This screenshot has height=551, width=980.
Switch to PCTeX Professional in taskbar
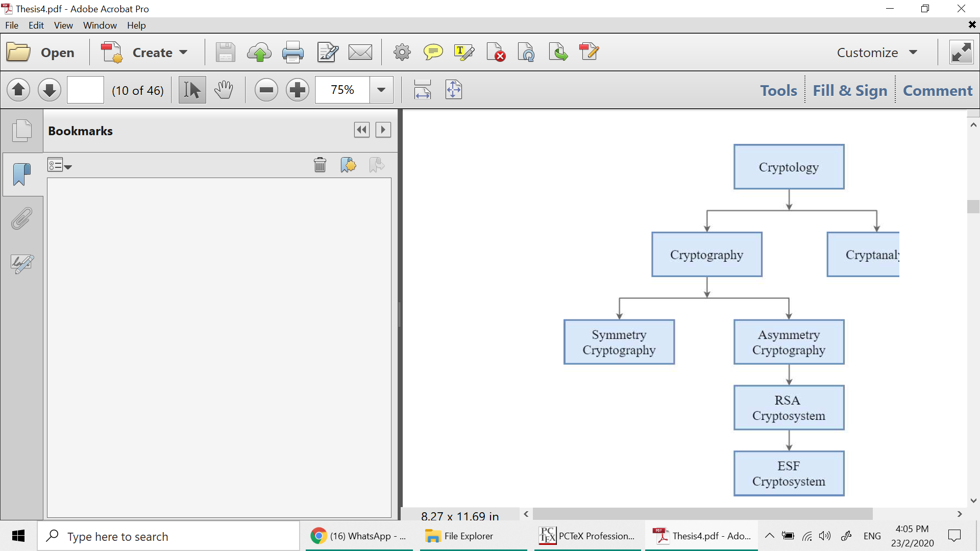[x=587, y=536]
